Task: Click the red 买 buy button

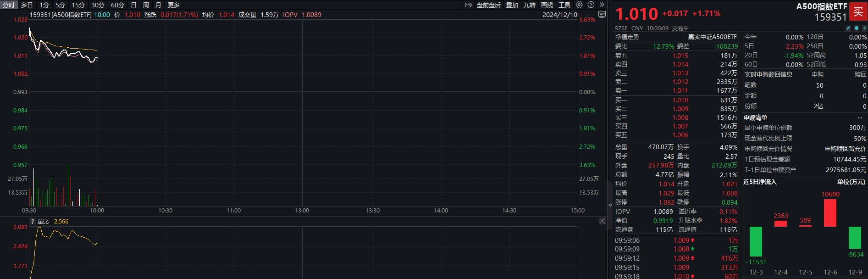Action: 858,11
